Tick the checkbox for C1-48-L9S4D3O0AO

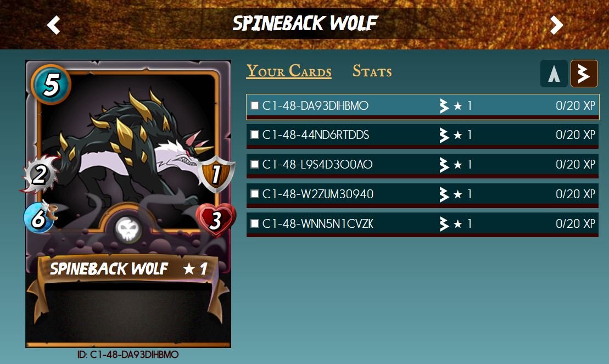click(x=255, y=164)
